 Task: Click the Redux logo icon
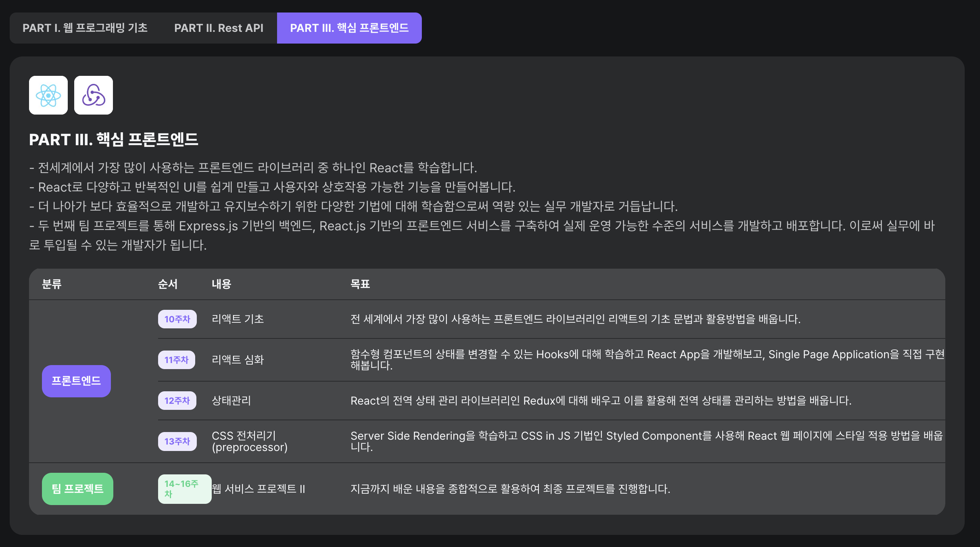click(94, 95)
